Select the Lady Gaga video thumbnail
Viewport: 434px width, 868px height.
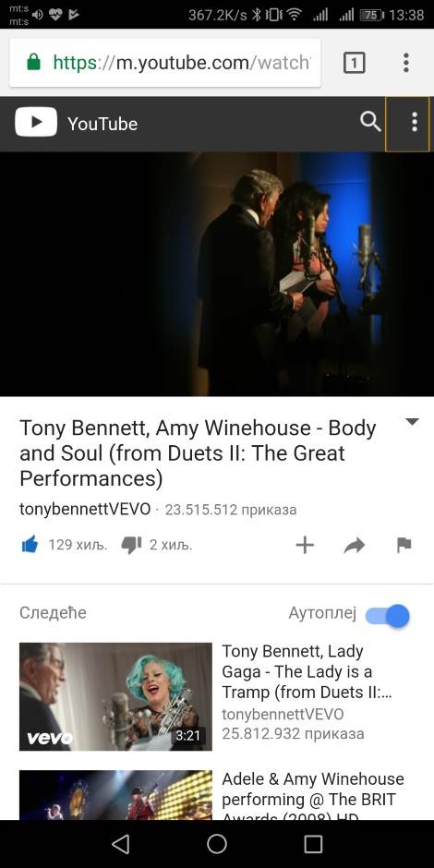115,696
